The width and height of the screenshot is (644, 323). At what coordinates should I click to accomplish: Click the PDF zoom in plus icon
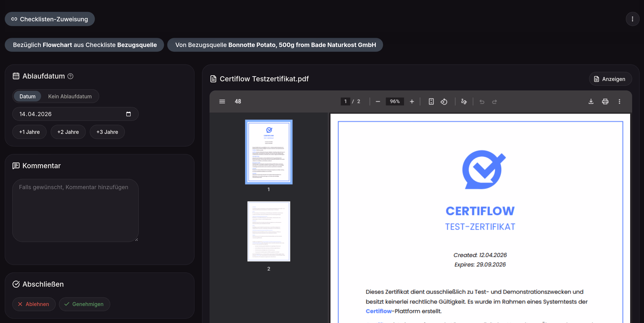[412, 101]
